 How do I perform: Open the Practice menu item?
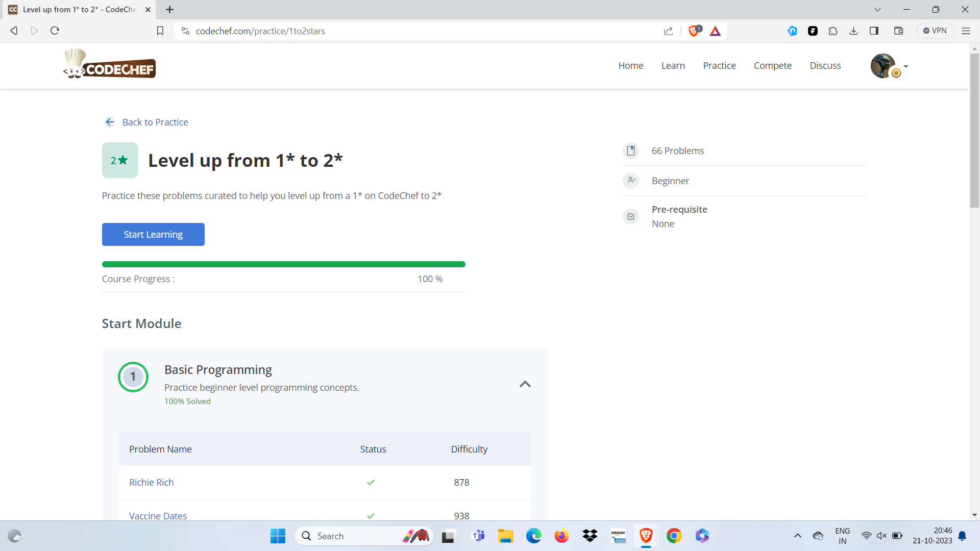click(719, 65)
